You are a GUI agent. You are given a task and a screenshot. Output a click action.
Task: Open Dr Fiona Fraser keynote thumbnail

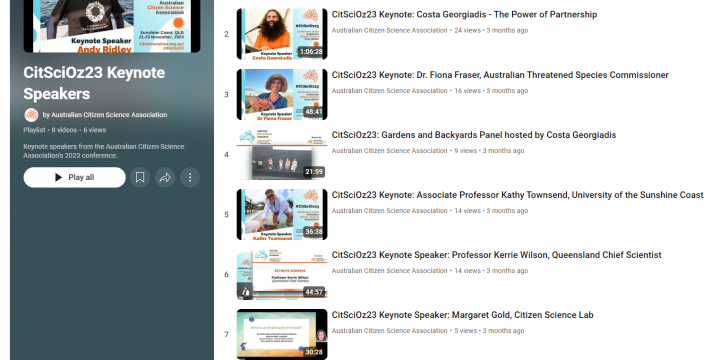(x=282, y=95)
